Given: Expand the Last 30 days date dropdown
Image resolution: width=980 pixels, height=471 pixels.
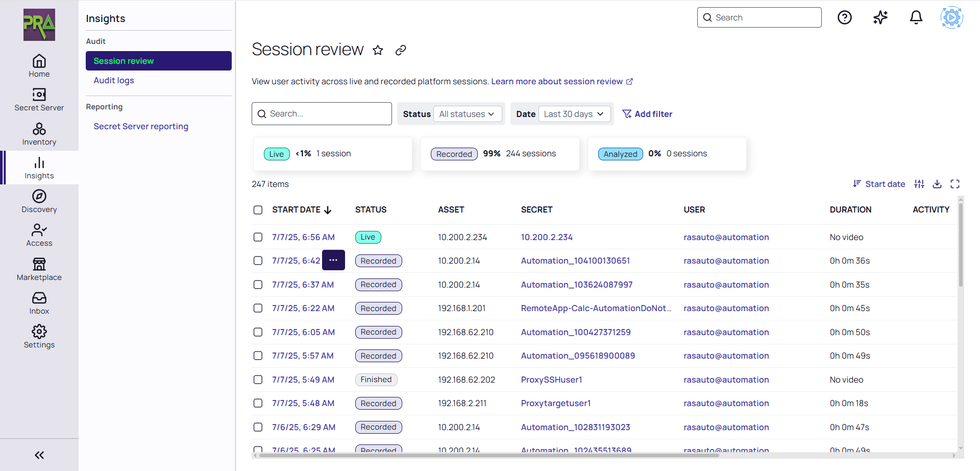Looking at the screenshot, I should coord(574,114).
